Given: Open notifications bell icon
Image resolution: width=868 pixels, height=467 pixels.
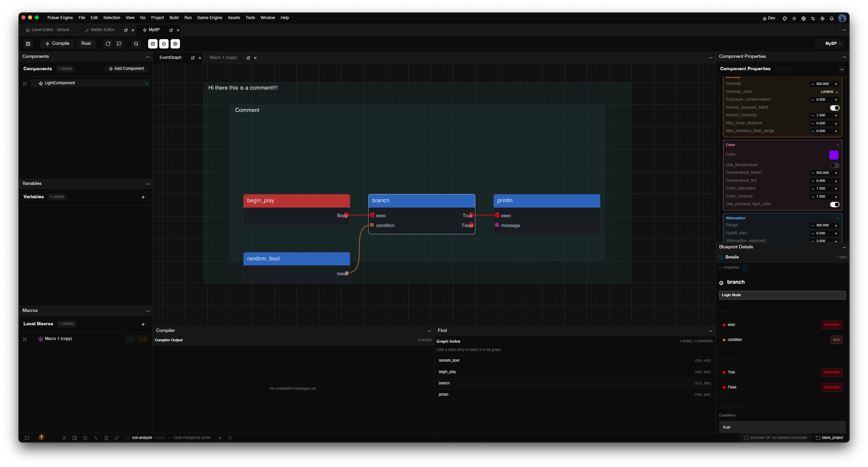Looking at the screenshot, I should click(832, 18).
